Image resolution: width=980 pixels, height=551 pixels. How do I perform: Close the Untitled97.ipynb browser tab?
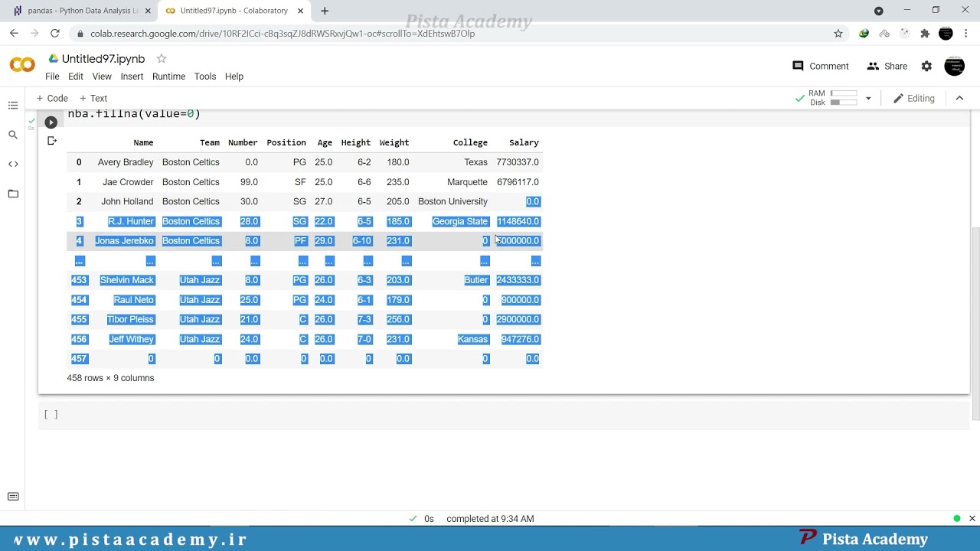pyautogui.click(x=300, y=11)
